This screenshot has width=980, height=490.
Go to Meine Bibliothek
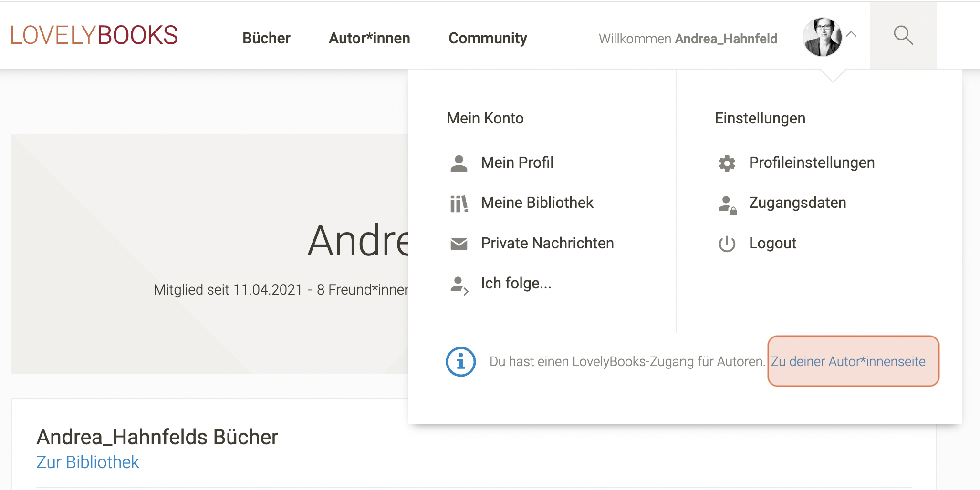tap(537, 203)
